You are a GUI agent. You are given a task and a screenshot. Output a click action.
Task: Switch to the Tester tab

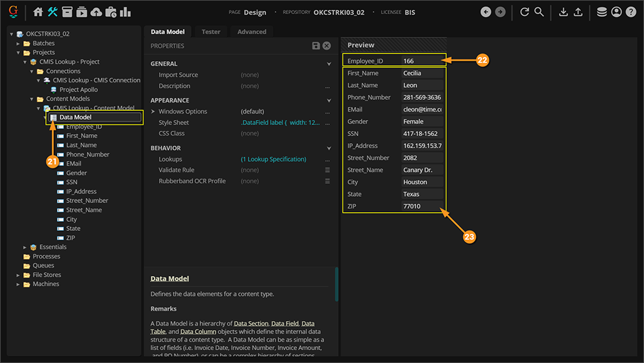click(x=211, y=32)
